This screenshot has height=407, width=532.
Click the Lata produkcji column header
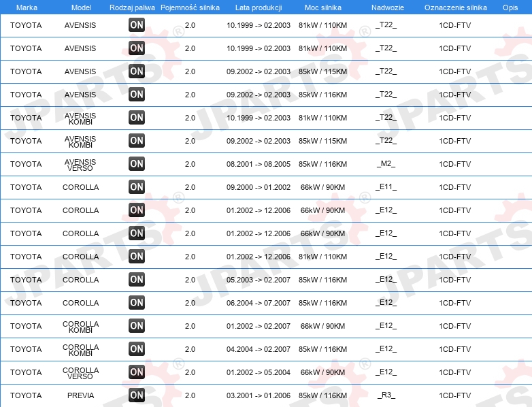tap(259, 7)
